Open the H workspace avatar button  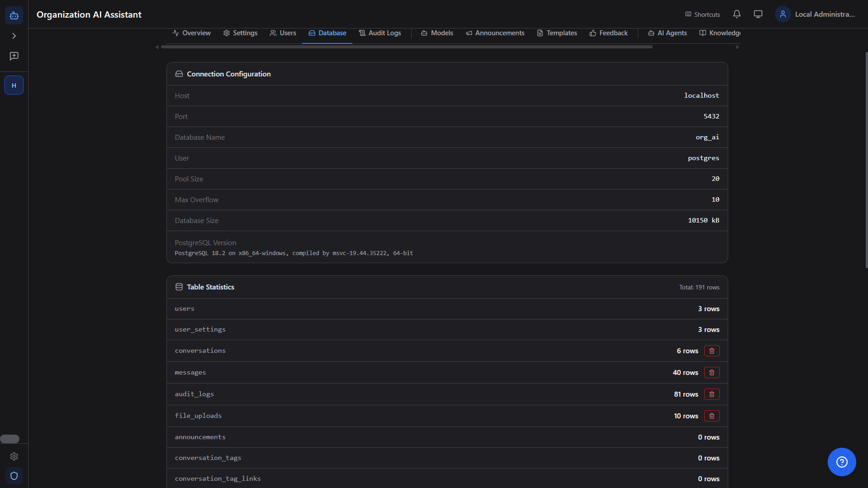pos(14,85)
